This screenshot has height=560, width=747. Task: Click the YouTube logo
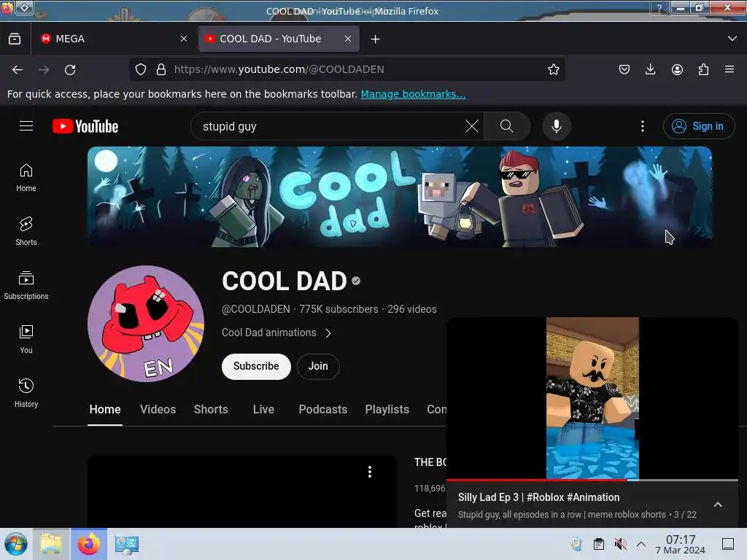pos(85,126)
